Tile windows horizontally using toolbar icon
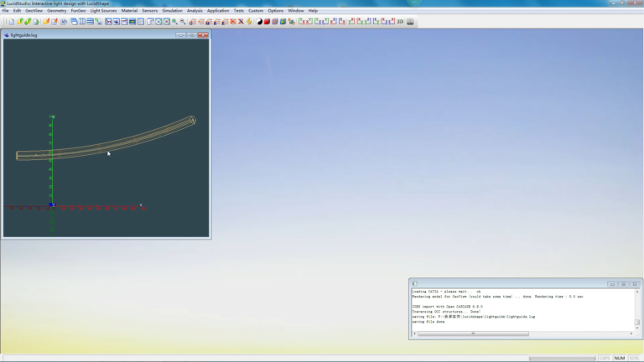The image size is (644, 362). (90, 21)
